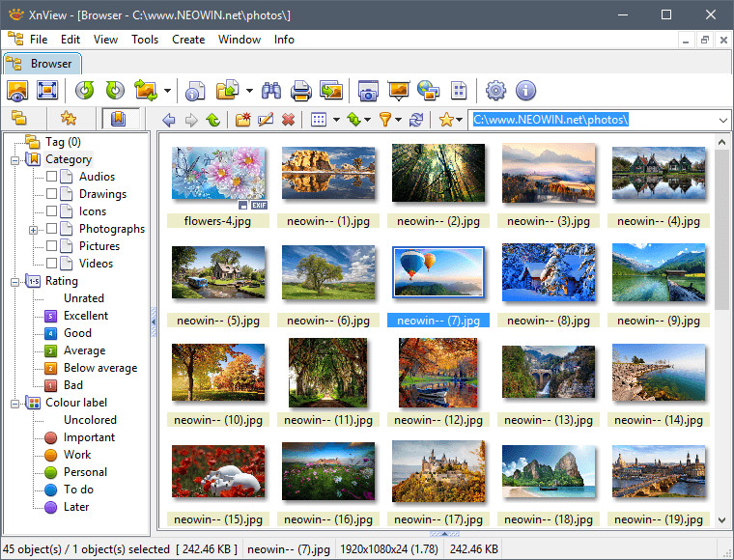This screenshot has height=560, width=734.
Task: Click the blue About info icon
Action: [525, 91]
